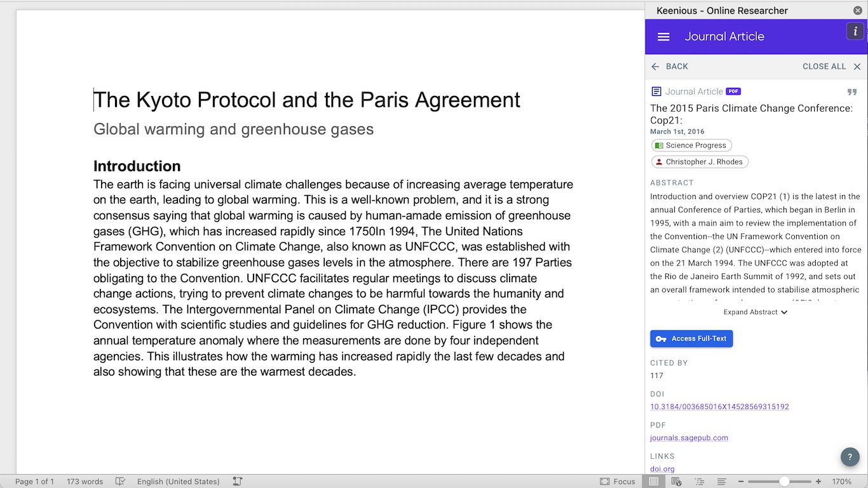Click the track changes status bar icon

[237, 482]
